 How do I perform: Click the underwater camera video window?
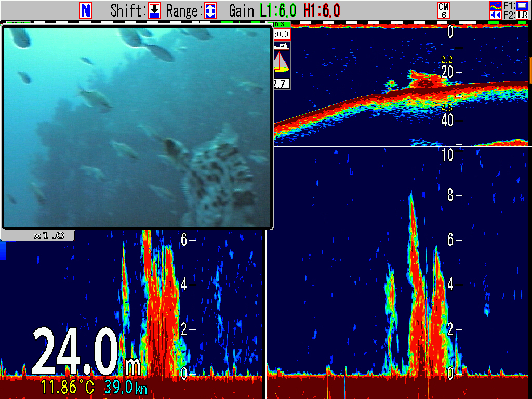click(137, 127)
